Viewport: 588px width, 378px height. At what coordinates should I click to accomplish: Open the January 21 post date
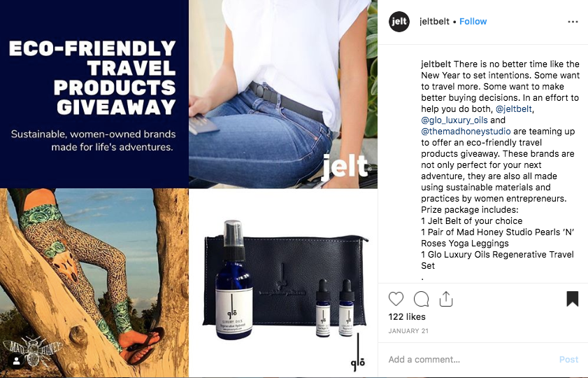pos(408,331)
